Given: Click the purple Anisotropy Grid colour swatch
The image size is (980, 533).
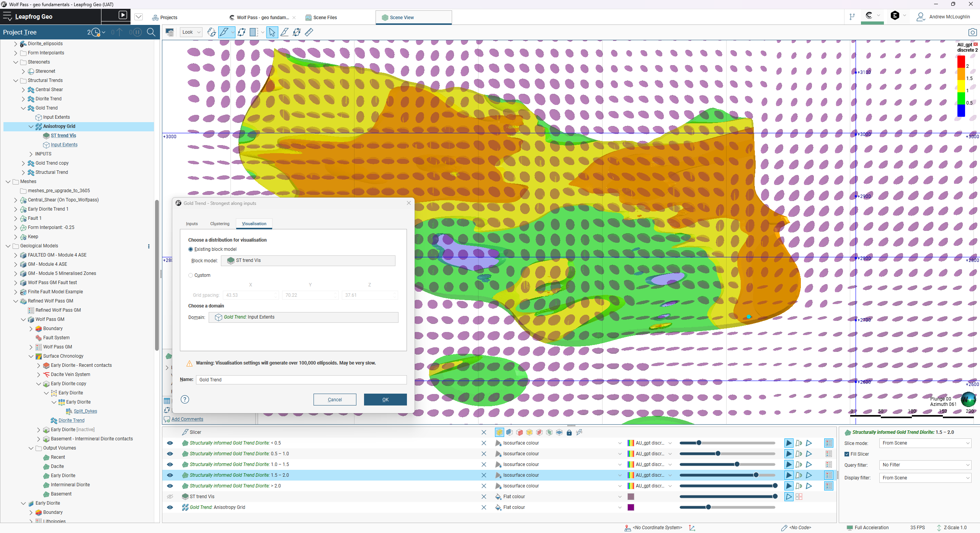Looking at the screenshot, I should (x=631, y=507).
